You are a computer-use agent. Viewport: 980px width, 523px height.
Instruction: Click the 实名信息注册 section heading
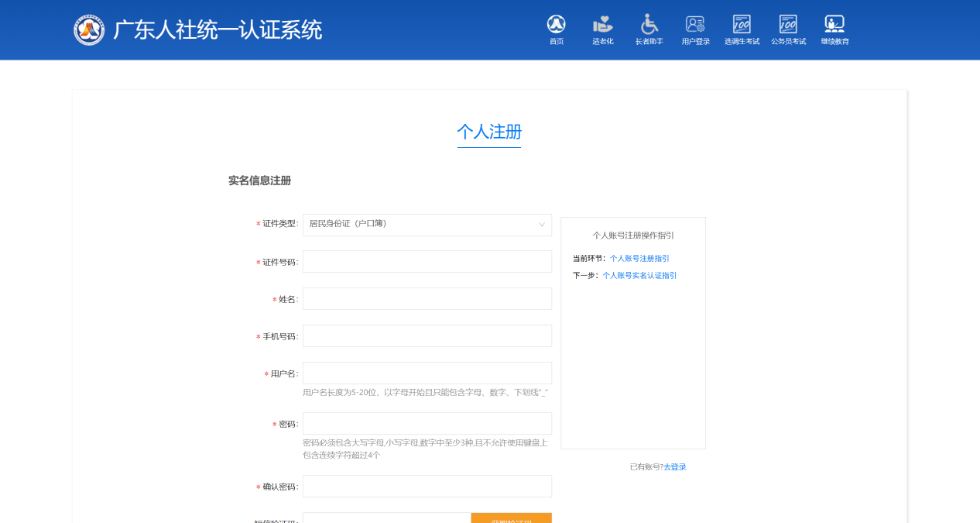click(x=259, y=181)
